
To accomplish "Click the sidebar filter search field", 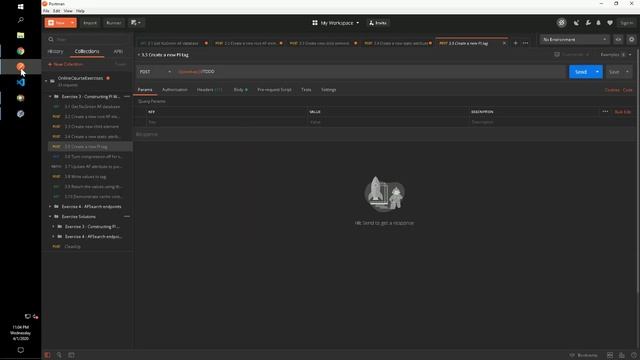I will (x=88, y=40).
